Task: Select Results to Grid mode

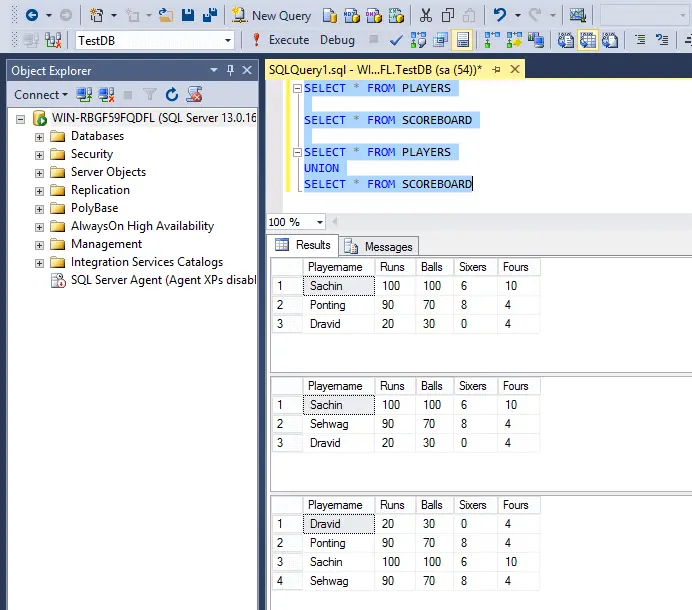Action: coord(588,40)
